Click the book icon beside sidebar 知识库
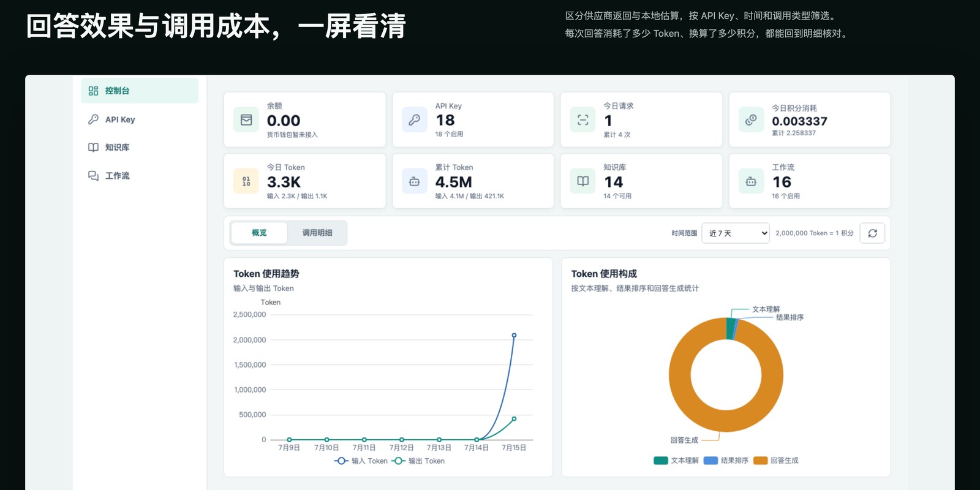Image resolution: width=980 pixels, height=490 pixels. pyautogui.click(x=93, y=147)
